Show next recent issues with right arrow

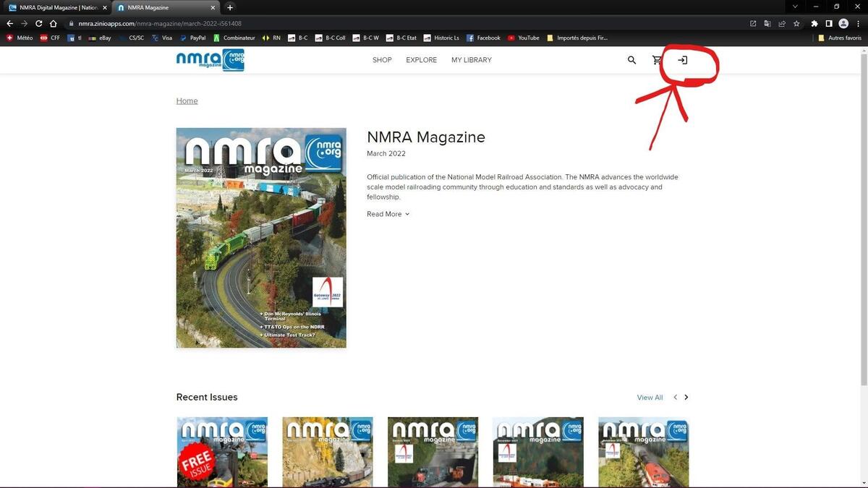[686, 397]
